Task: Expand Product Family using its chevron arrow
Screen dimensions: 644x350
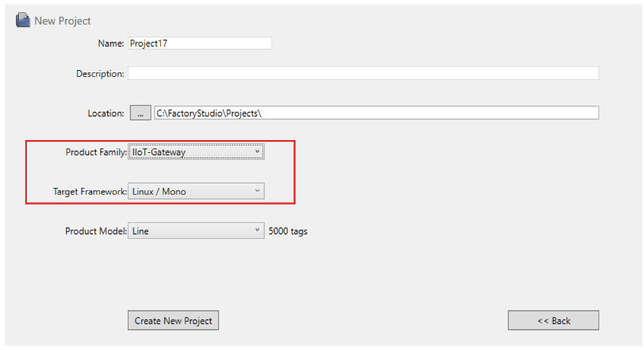Action: coord(257,152)
